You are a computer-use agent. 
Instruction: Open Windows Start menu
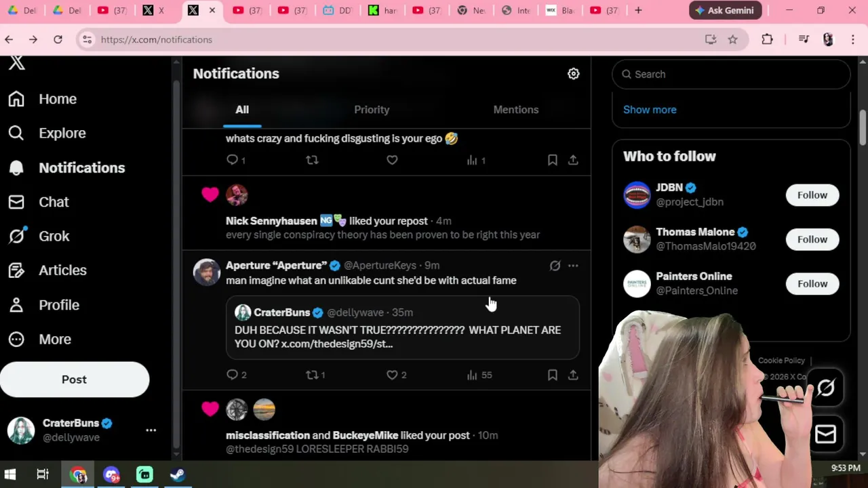(x=9, y=474)
